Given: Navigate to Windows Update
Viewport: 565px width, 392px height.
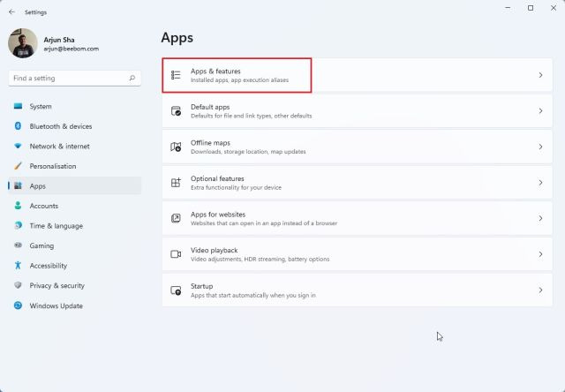Looking at the screenshot, I should 74,305.
